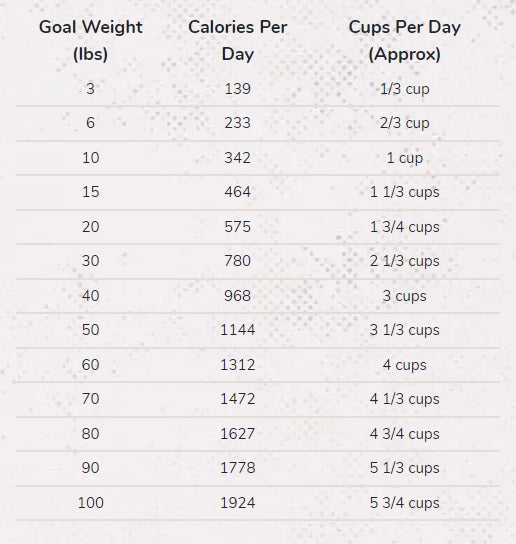Select goal weight 90 cell
Viewport: 516px width, 544px height.
point(91,468)
